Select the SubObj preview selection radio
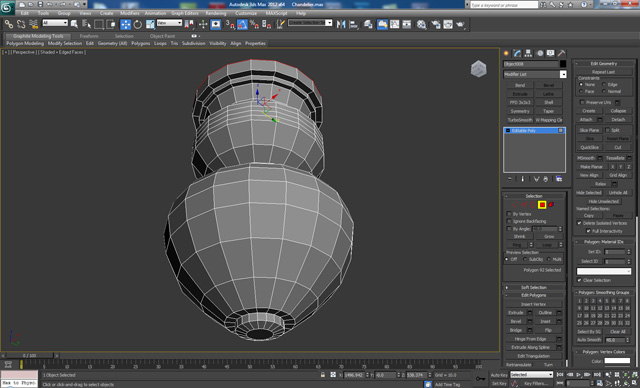 (525, 259)
